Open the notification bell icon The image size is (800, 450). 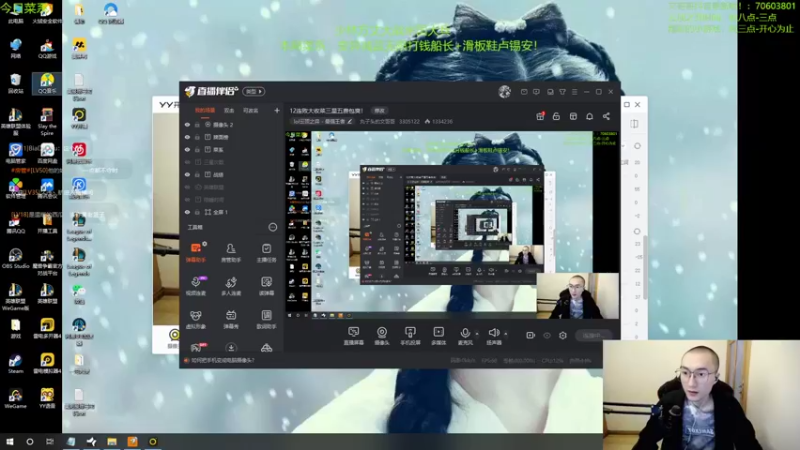590,116
